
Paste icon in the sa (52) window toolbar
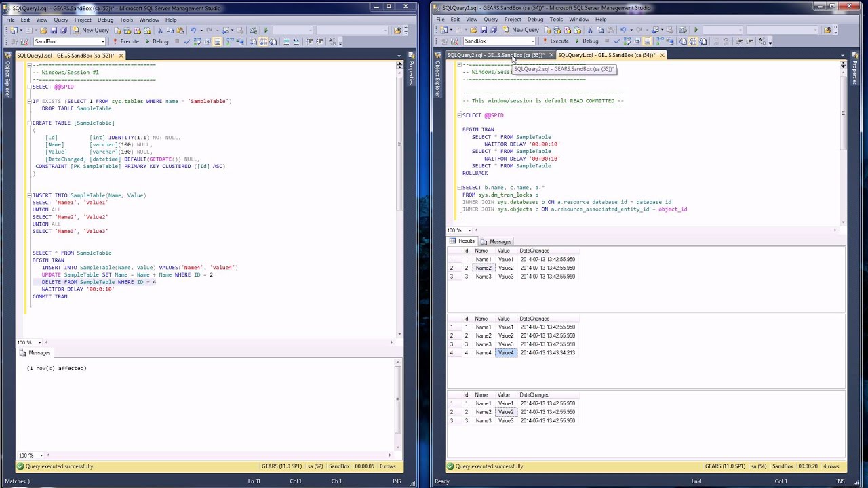coord(180,30)
